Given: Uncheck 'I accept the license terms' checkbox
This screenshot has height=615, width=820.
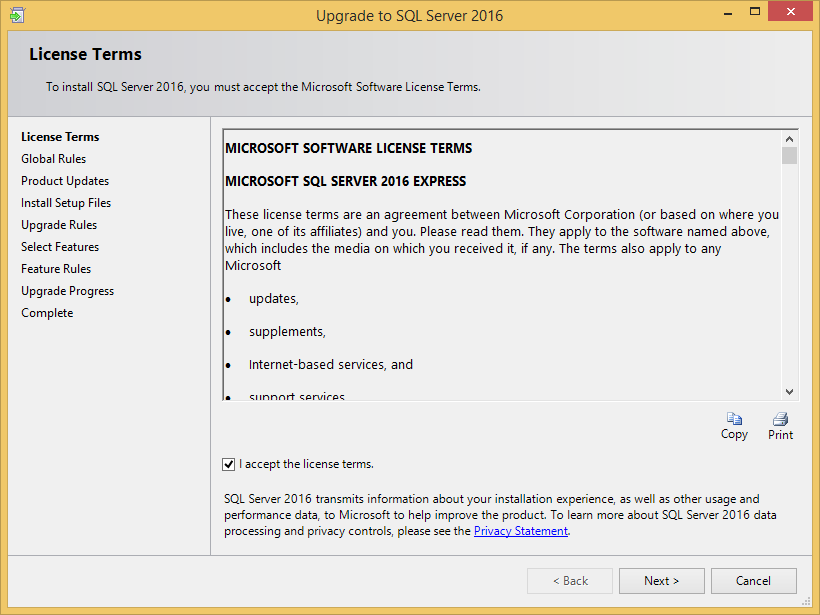Looking at the screenshot, I should click(229, 464).
